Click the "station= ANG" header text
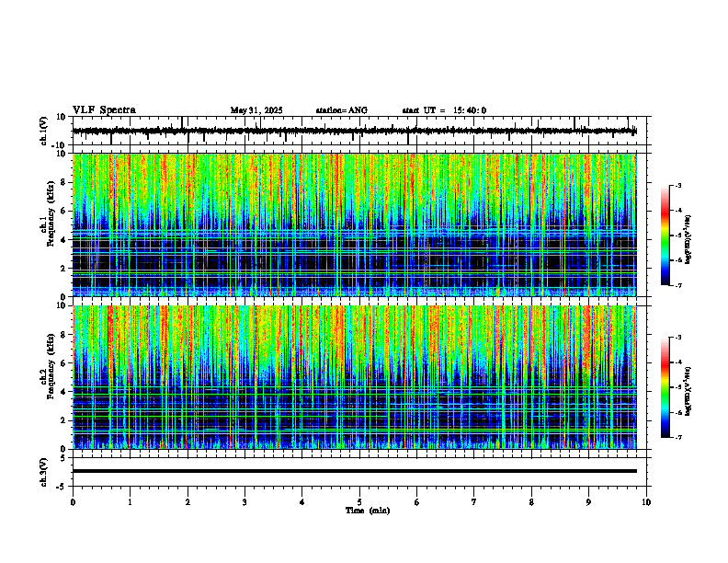Screen dimensions: 728x563 (x=342, y=110)
